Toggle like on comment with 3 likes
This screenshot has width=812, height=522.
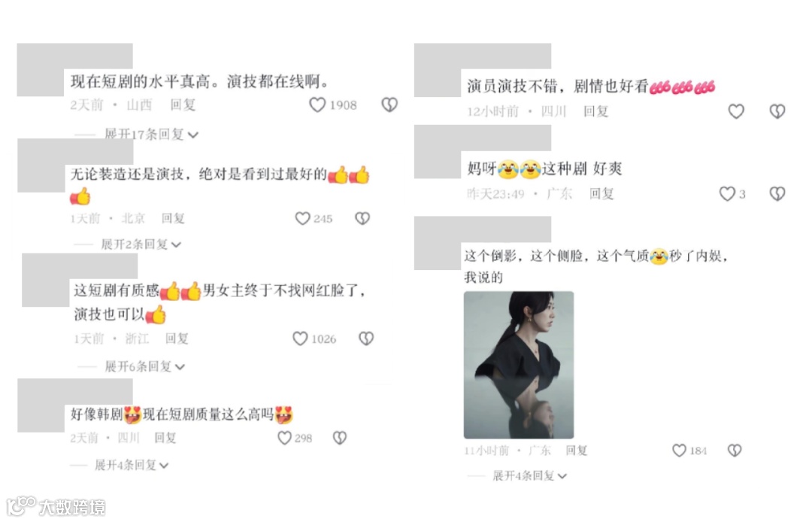pyautogui.click(x=727, y=193)
